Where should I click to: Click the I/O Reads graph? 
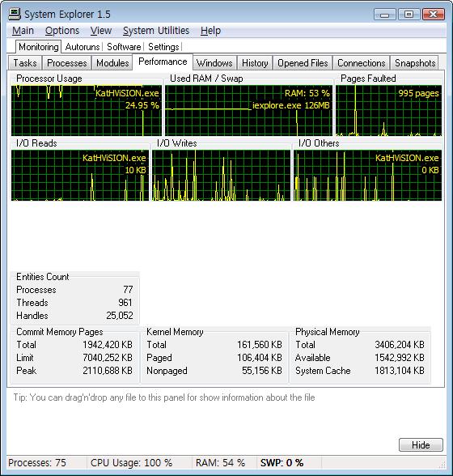[x=80, y=175]
